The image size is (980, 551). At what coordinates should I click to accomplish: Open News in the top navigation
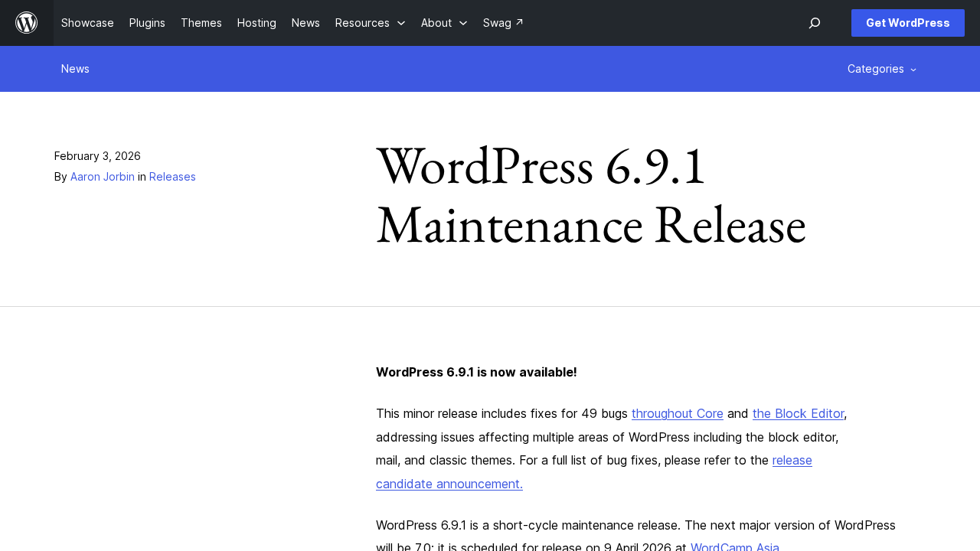pyautogui.click(x=305, y=23)
